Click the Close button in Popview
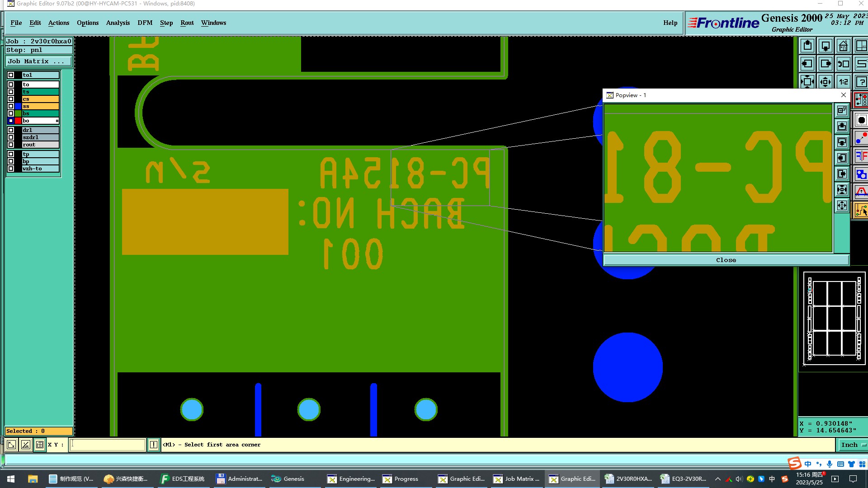 (x=726, y=260)
